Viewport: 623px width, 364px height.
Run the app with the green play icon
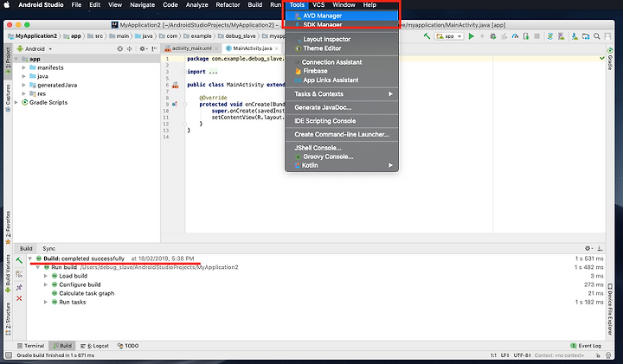(x=472, y=36)
